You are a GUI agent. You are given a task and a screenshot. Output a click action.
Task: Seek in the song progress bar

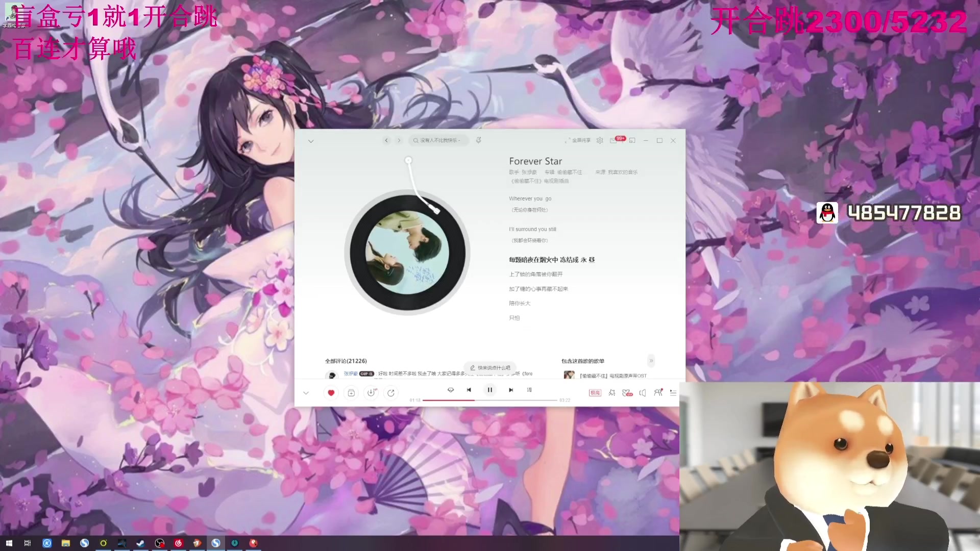490,400
